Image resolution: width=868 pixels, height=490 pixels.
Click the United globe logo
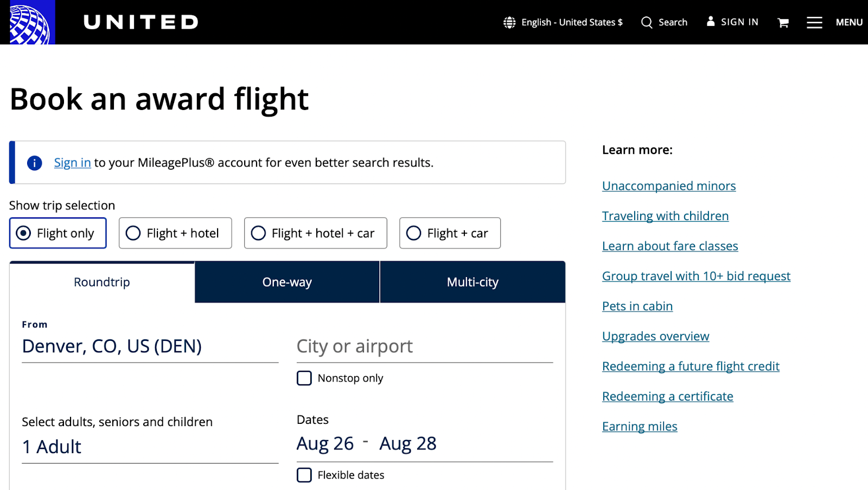click(30, 23)
